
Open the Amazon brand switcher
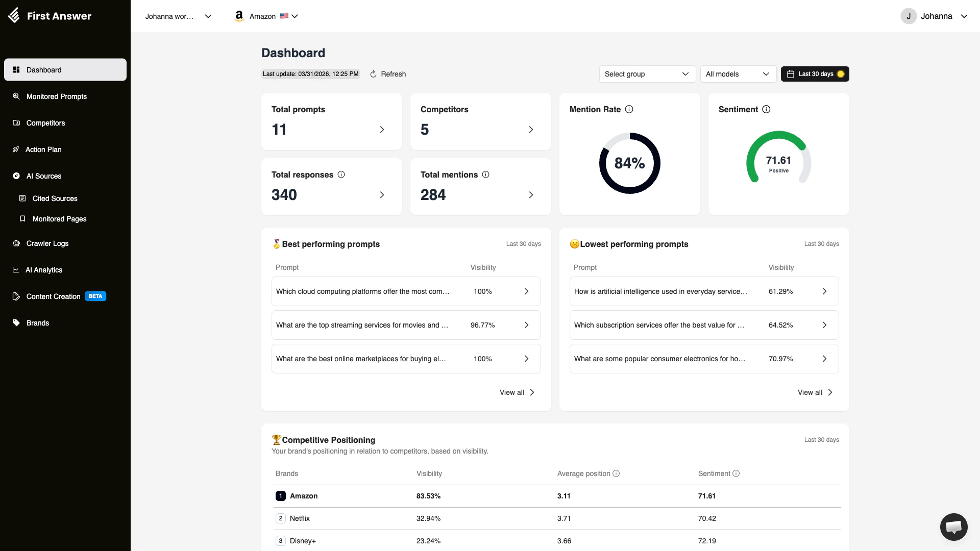265,16
